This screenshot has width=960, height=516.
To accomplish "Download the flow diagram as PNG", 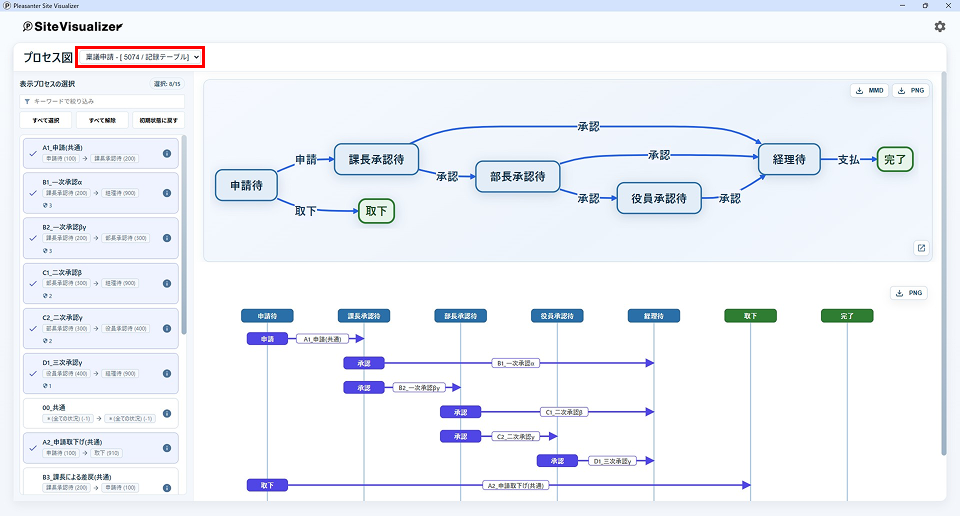I will [x=911, y=91].
